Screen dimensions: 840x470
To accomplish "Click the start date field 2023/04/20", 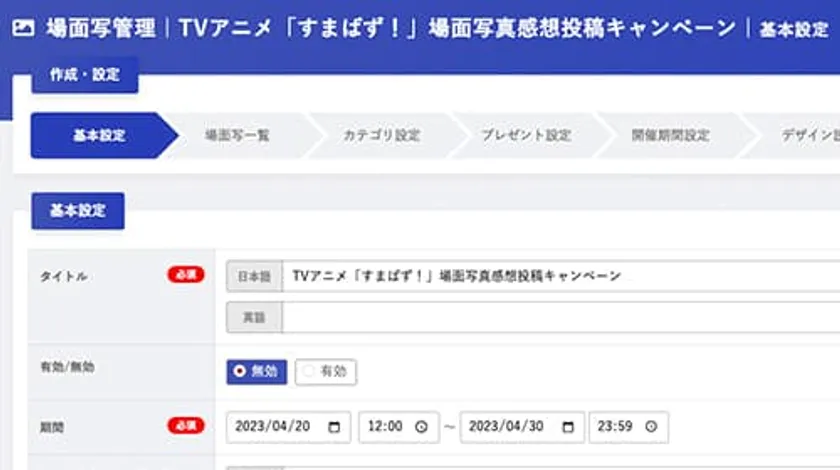I will (x=288, y=427).
